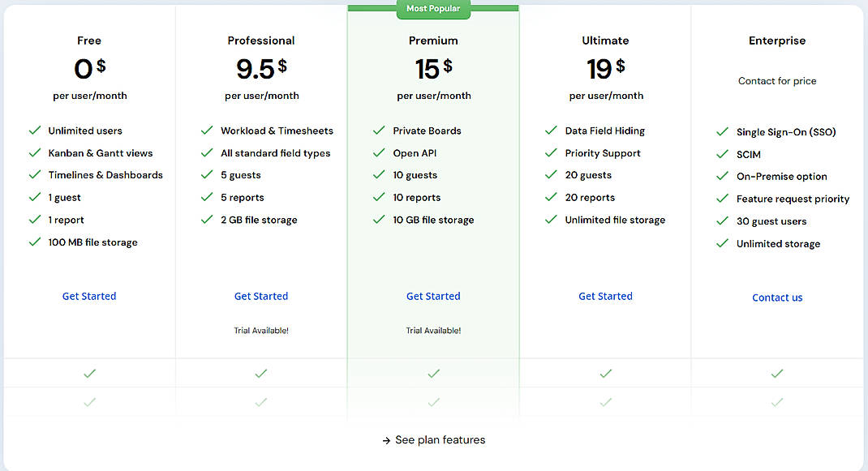Click Contact us in the Enterprise column
868x471 pixels.
(x=777, y=298)
